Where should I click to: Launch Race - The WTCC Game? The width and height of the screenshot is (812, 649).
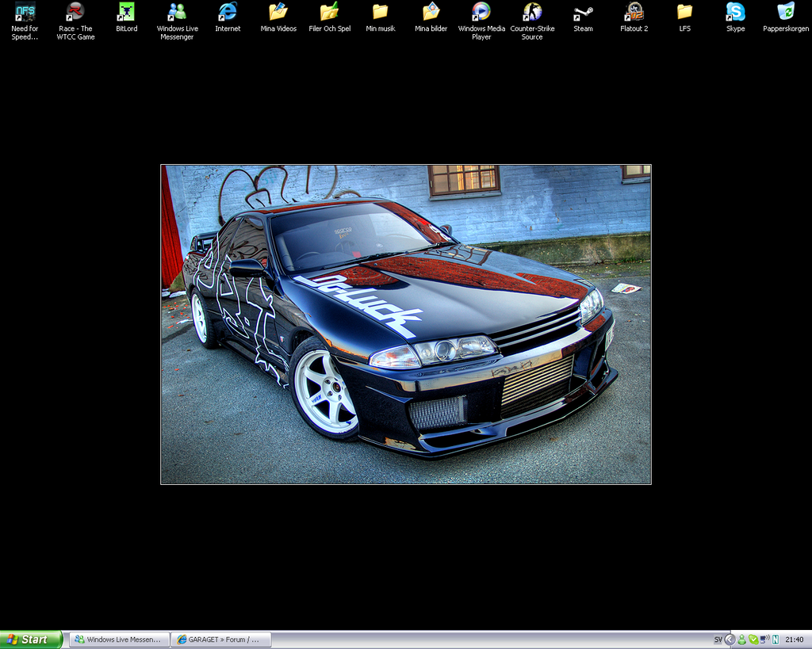point(75,14)
